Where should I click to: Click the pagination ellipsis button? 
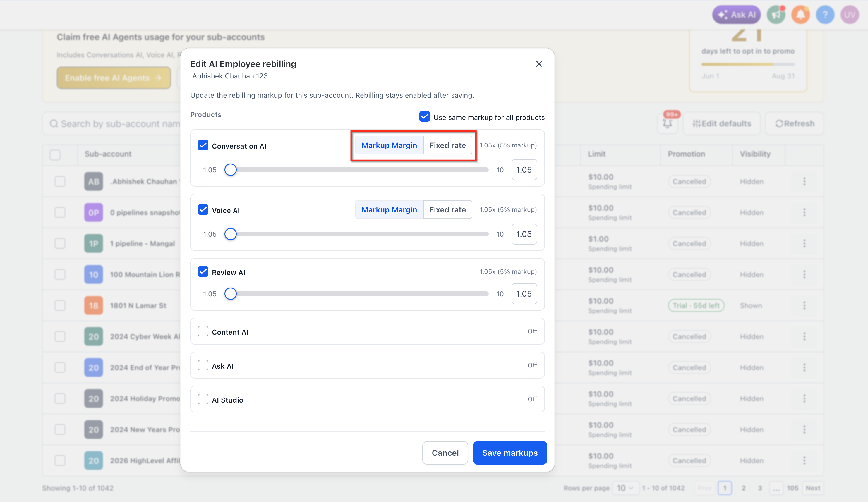776,488
